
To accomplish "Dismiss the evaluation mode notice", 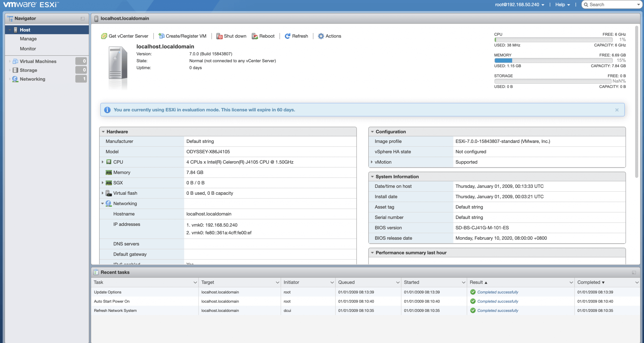I will pyautogui.click(x=617, y=110).
